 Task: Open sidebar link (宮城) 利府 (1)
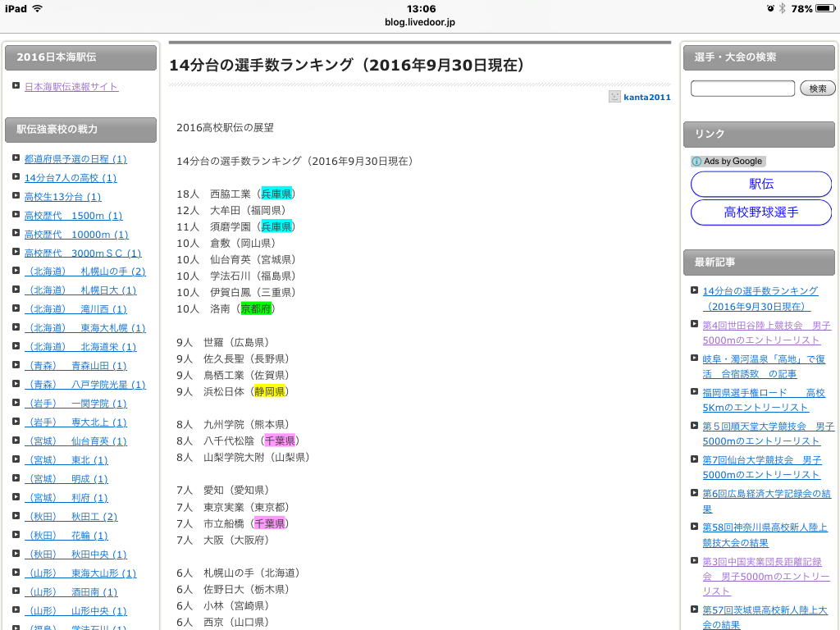point(66,498)
